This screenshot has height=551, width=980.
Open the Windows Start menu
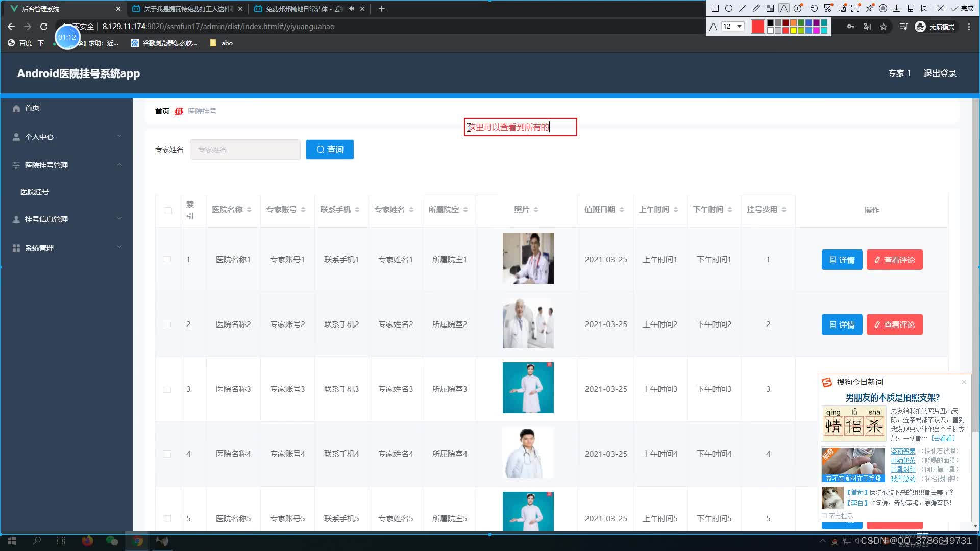pos(12,541)
